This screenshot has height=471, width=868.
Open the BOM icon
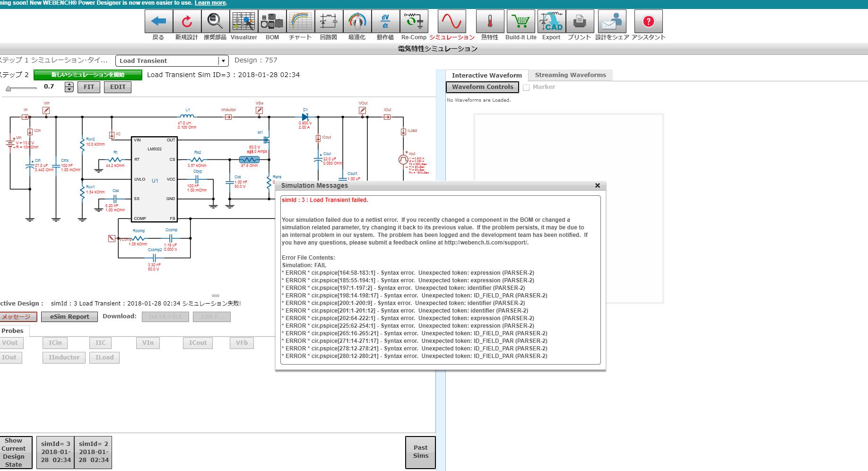(272, 21)
